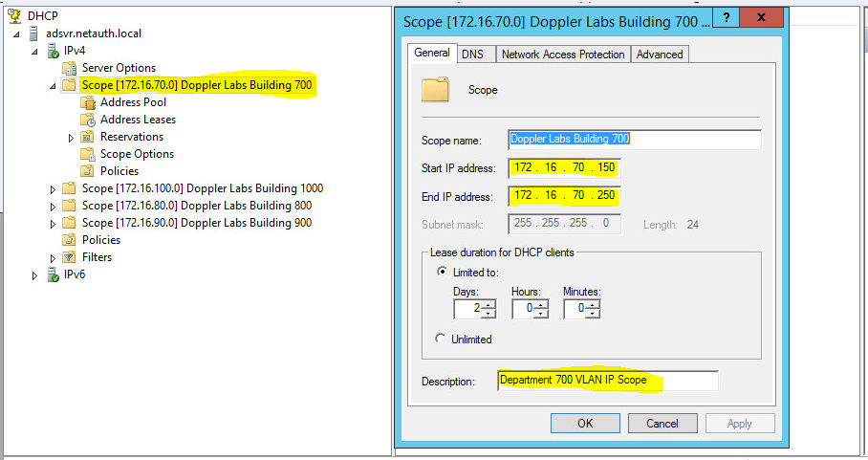
Task: Select Scope [172.16.100.0] Doppler Labs Building 1000
Action: (x=203, y=188)
